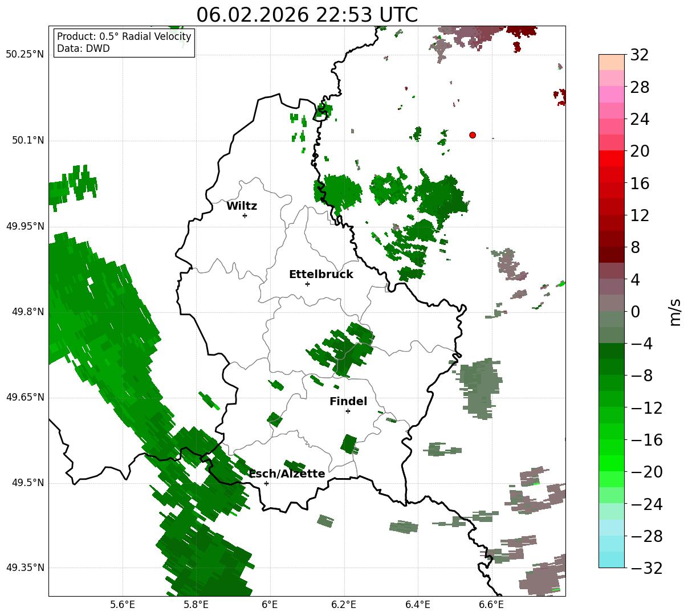Click the 49.35°N latitude tick label
Screen dimensions: 688x616
pyautogui.click(x=25, y=568)
